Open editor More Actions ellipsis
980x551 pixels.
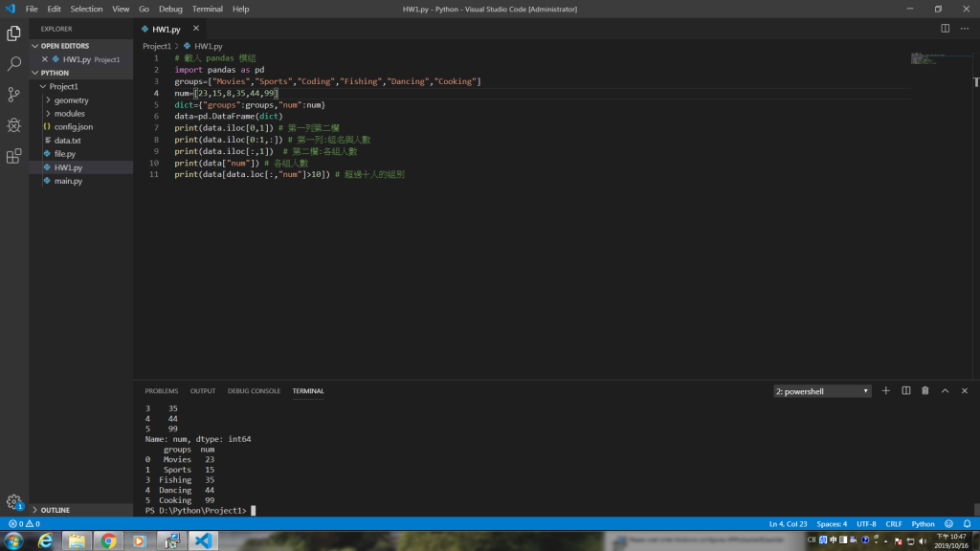pyautogui.click(x=965, y=29)
